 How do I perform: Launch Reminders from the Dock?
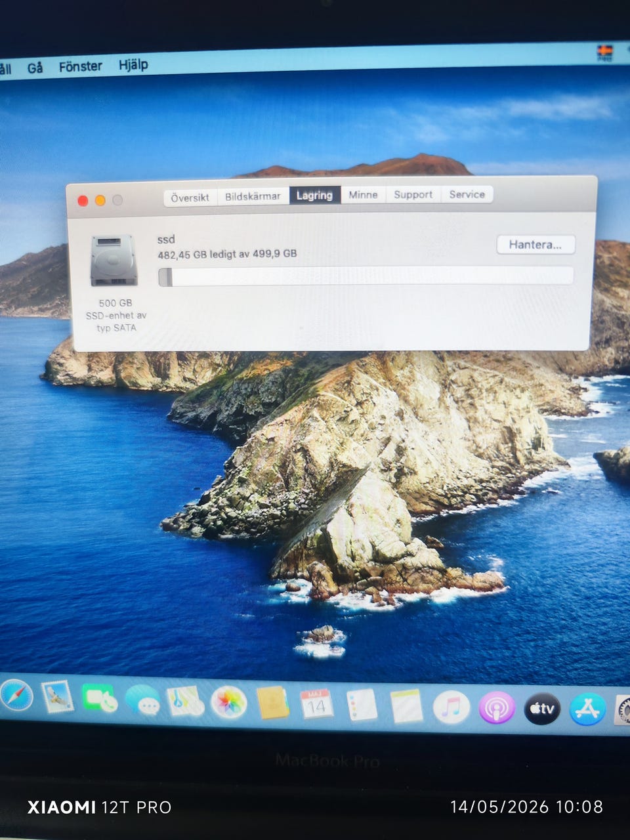[362, 706]
